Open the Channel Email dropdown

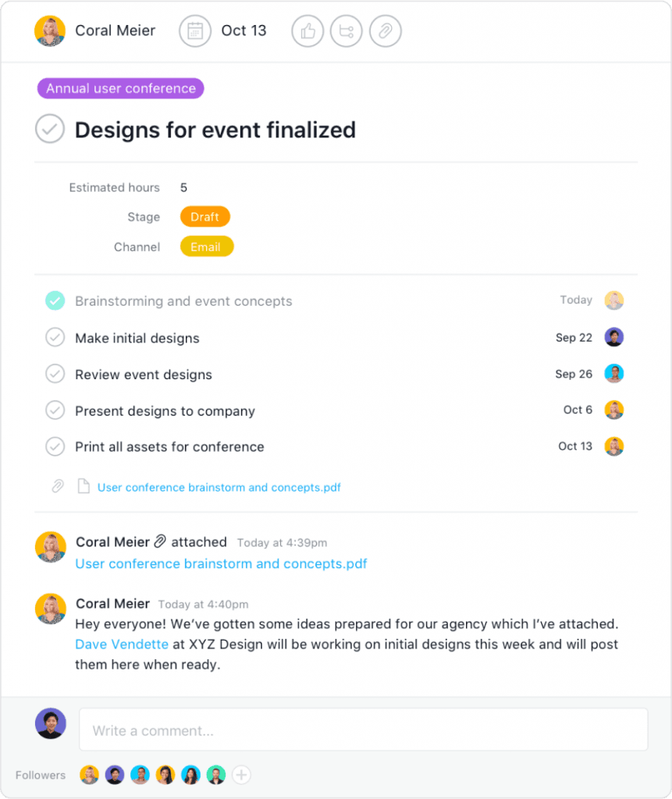[206, 247]
